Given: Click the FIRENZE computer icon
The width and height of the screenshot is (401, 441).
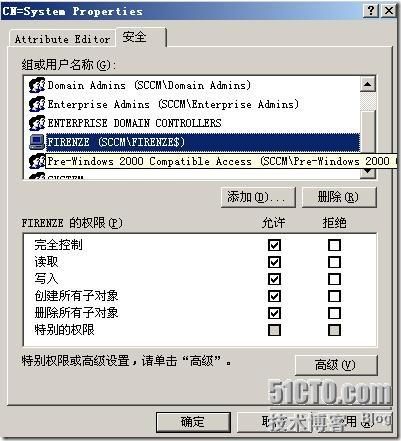Looking at the screenshot, I should tap(37, 142).
